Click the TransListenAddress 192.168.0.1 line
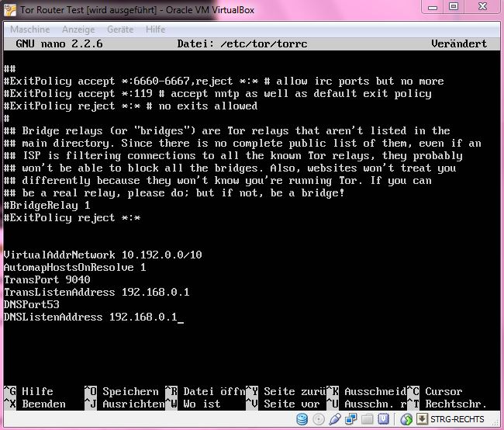This screenshot has width=504, height=430. coord(96,293)
